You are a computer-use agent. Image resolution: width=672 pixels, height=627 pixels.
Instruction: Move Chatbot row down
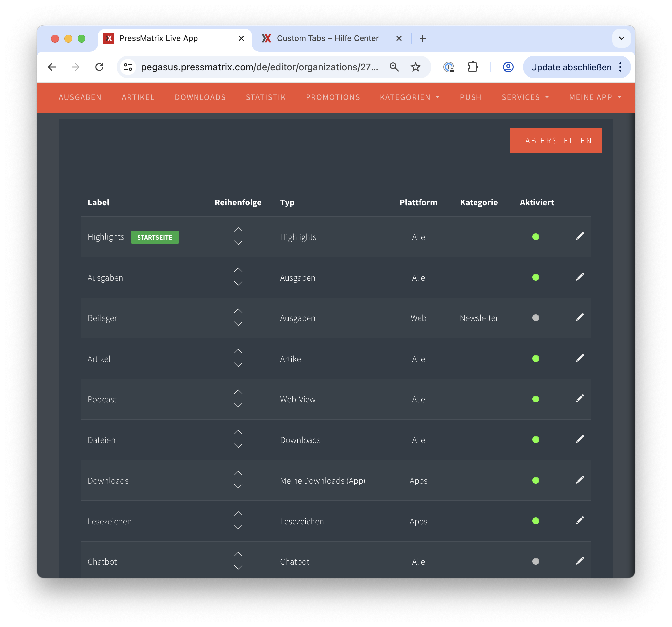(238, 567)
